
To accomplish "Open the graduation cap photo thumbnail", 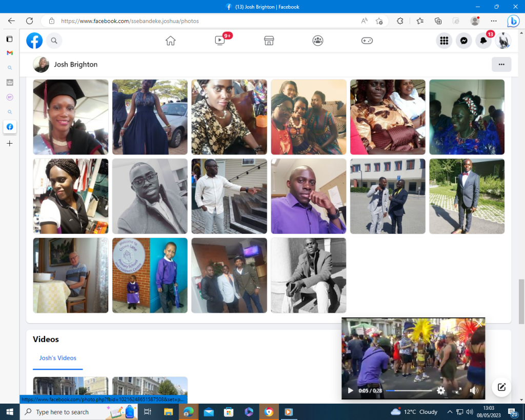I will coord(71,117).
